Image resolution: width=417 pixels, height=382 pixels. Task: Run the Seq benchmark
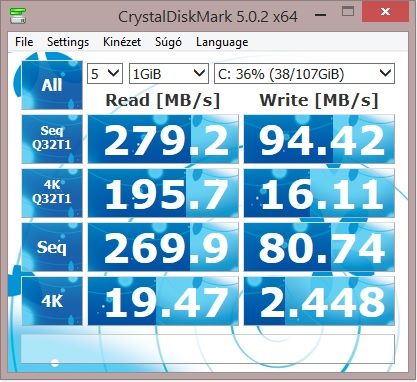pyautogui.click(x=52, y=247)
